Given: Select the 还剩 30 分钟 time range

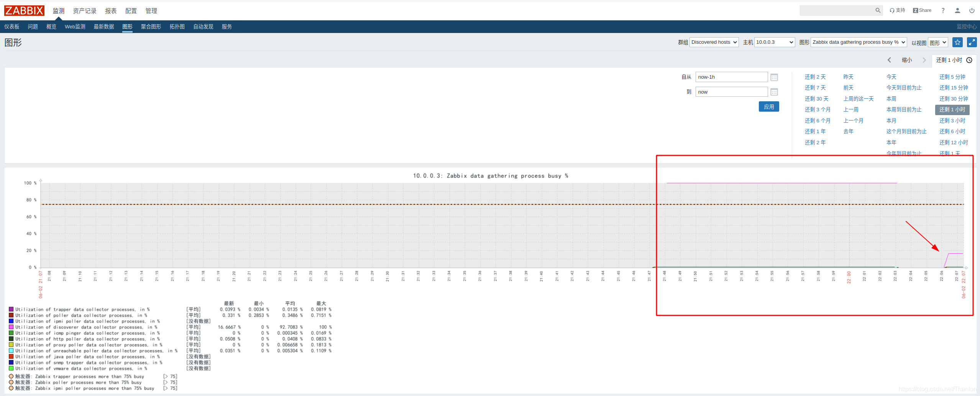Looking at the screenshot, I should (x=954, y=99).
